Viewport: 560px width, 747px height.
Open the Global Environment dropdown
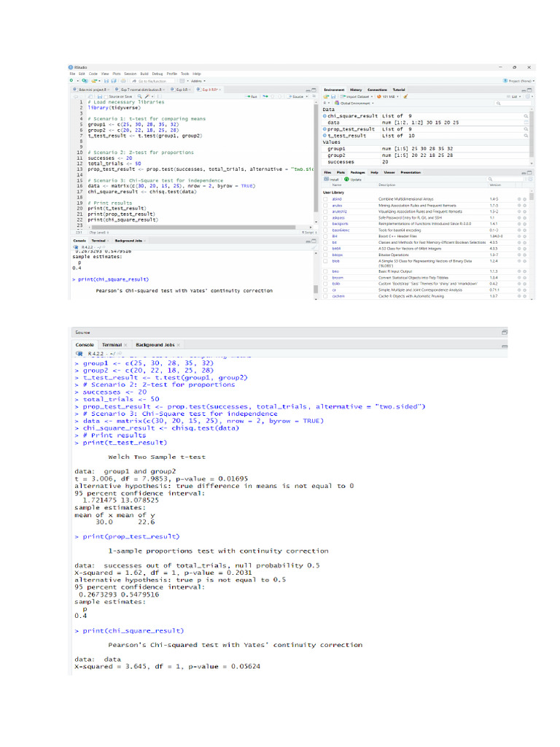pyautogui.click(x=354, y=103)
